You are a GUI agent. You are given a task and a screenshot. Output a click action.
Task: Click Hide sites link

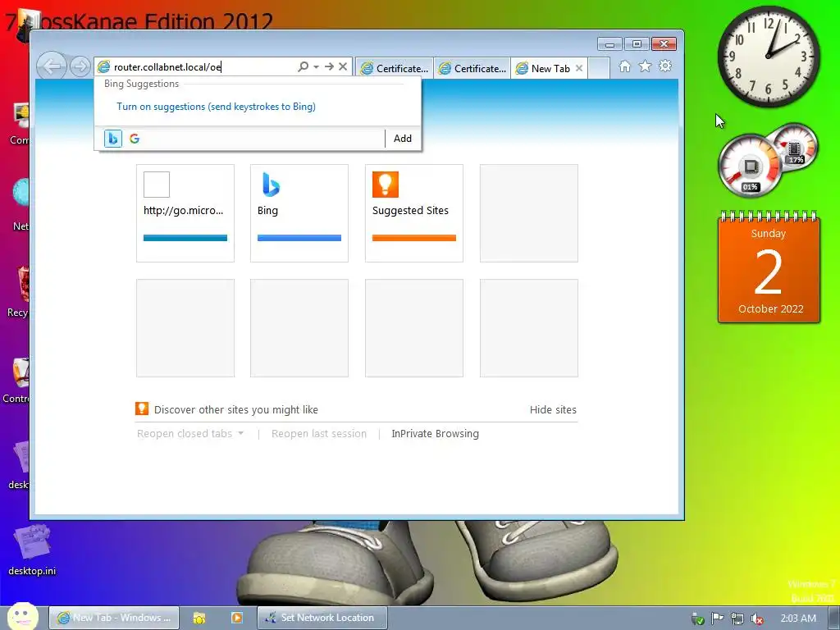553,410
